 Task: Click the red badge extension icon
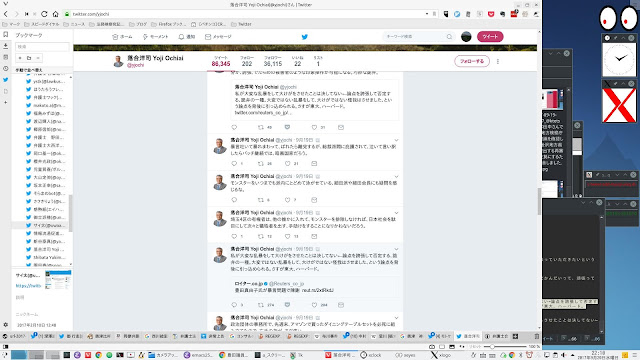coord(514,14)
